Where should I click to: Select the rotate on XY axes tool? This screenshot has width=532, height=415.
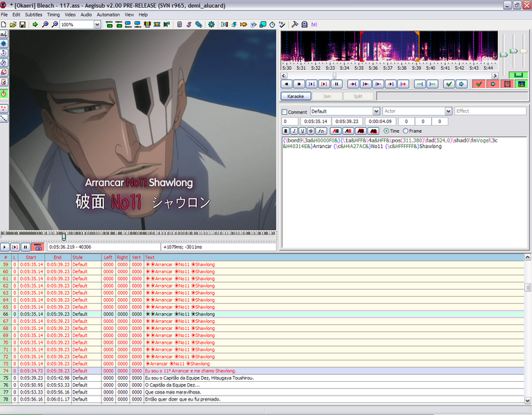coord(3,62)
